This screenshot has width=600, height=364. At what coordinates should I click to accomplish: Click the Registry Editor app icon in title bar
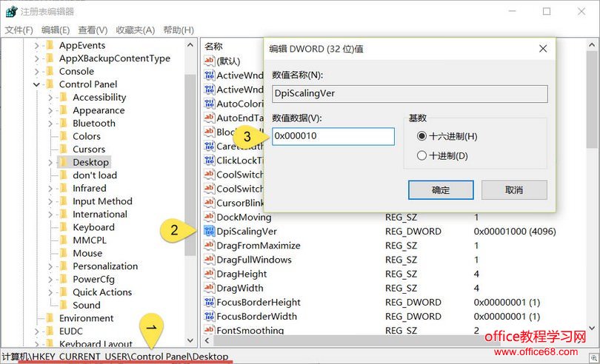pos(11,11)
